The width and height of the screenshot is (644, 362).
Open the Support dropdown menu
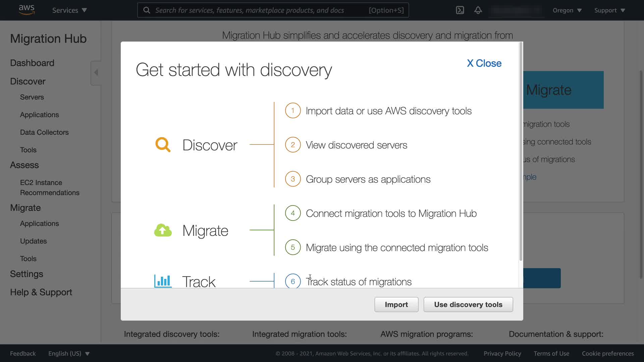coord(609,10)
